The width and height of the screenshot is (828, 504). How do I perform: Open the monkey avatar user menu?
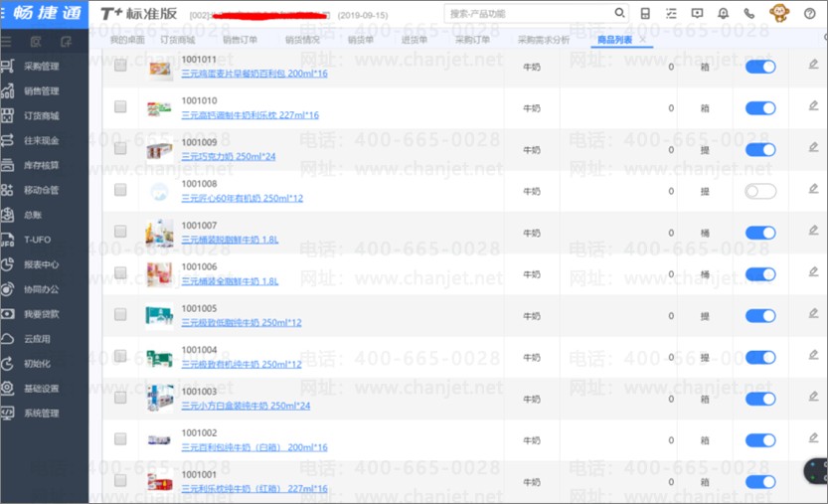click(779, 12)
